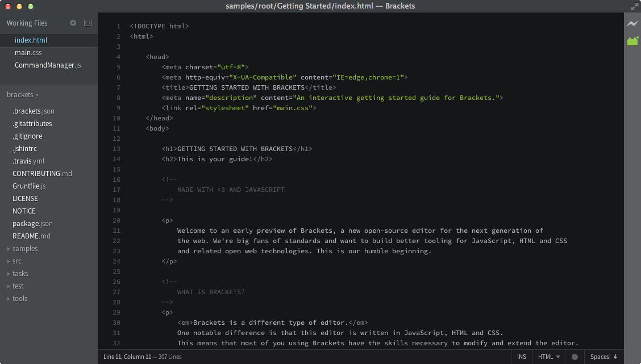641x364 pixels.
Task: Click the Working Files header label
Action: pos(27,23)
